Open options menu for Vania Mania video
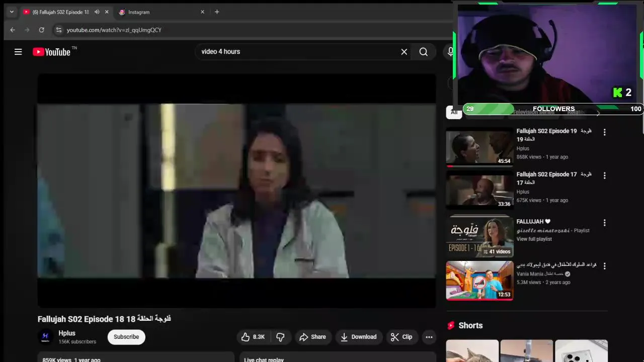The height and width of the screenshot is (362, 644). click(604, 266)
